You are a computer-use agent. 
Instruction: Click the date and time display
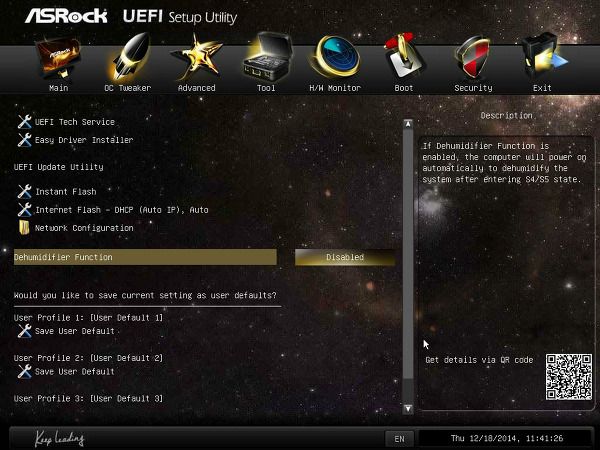507,438
